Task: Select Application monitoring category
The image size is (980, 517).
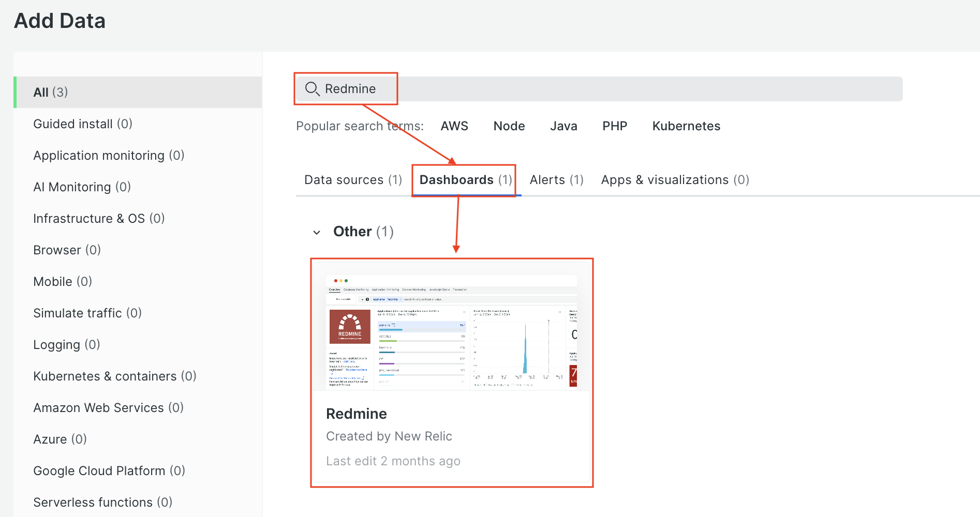Action: tap(108, 155)
